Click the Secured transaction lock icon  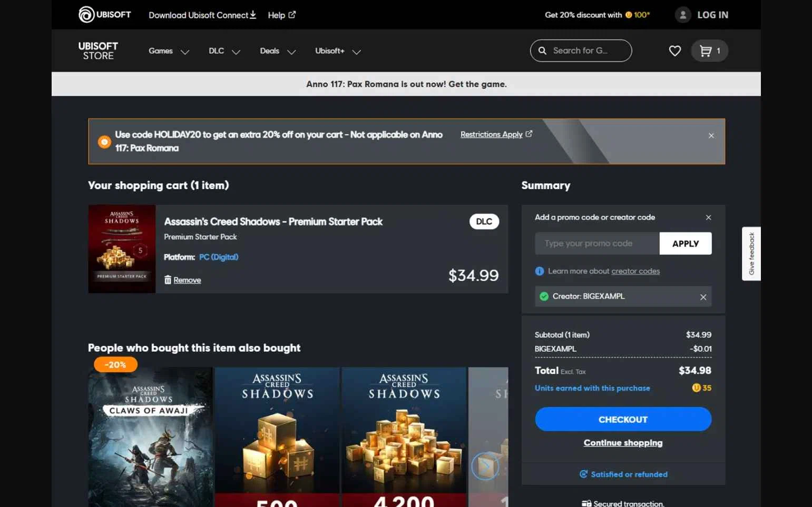586,504
